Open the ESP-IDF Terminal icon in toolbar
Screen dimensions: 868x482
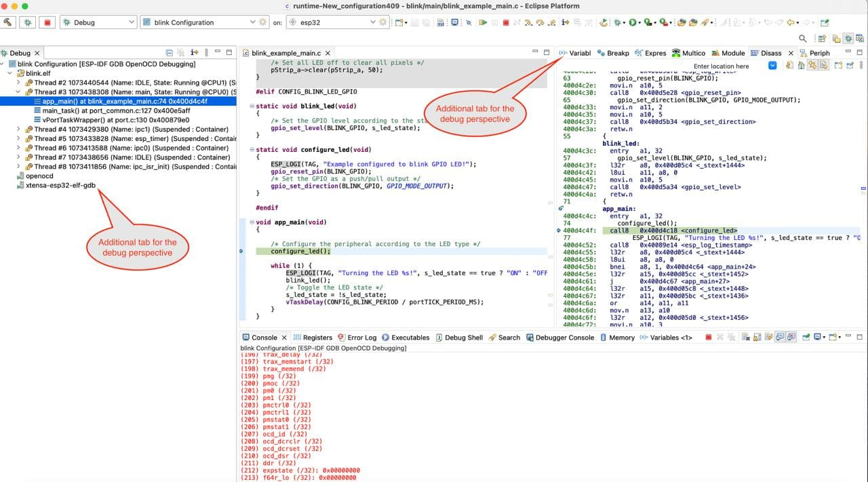453,22
